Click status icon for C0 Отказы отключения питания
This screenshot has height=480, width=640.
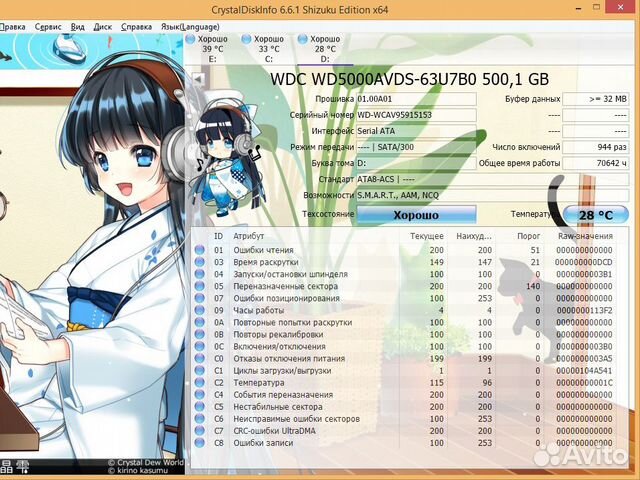(200, 358)
